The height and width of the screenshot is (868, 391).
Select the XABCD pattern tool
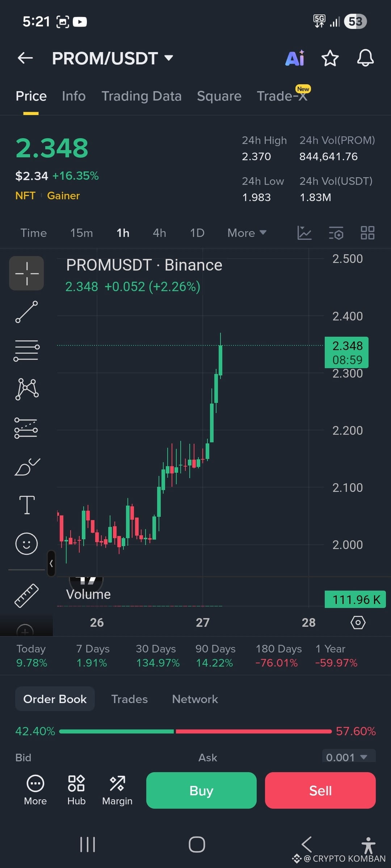coord(27,389)
